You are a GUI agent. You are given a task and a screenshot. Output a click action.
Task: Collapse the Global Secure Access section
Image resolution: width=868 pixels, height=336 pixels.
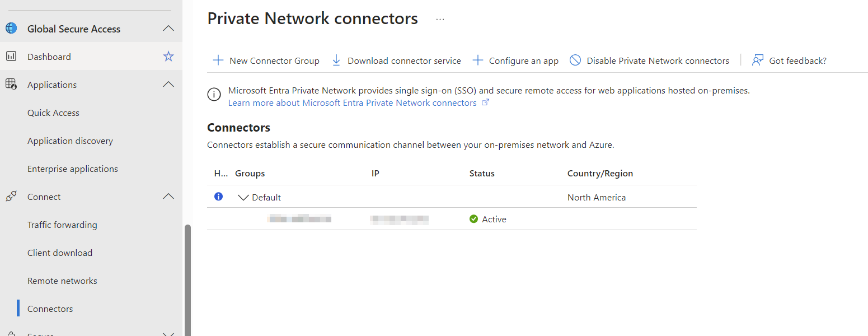tap(168, 29)
